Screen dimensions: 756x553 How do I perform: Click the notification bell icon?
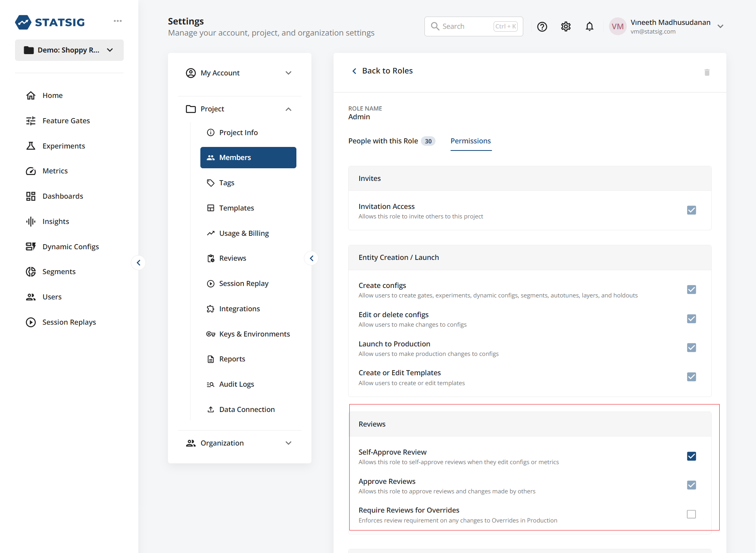pyautogui.click(x=589, y=26)
